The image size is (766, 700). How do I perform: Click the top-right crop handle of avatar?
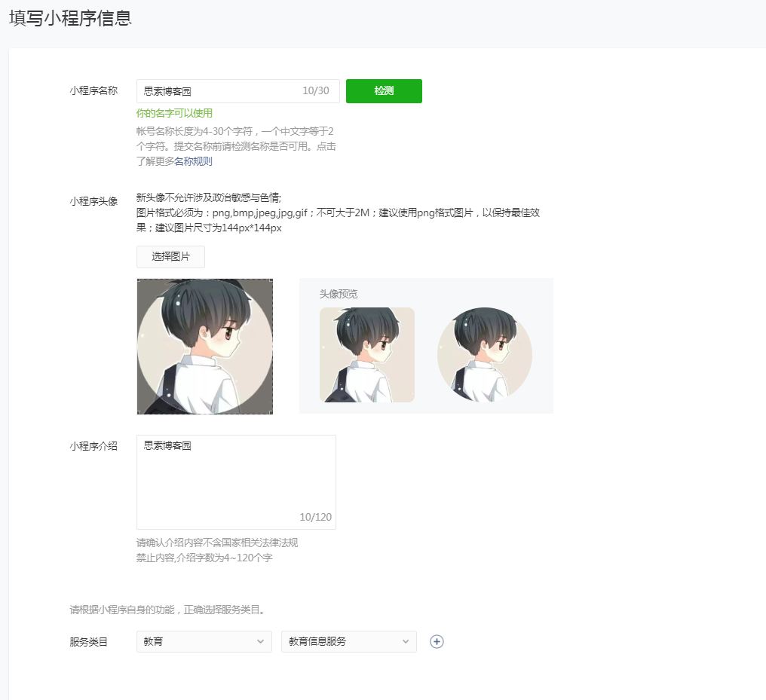pos(271,280)
